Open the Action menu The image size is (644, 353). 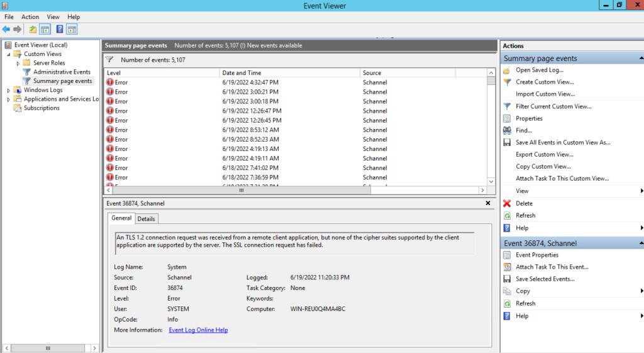[30, 17]
